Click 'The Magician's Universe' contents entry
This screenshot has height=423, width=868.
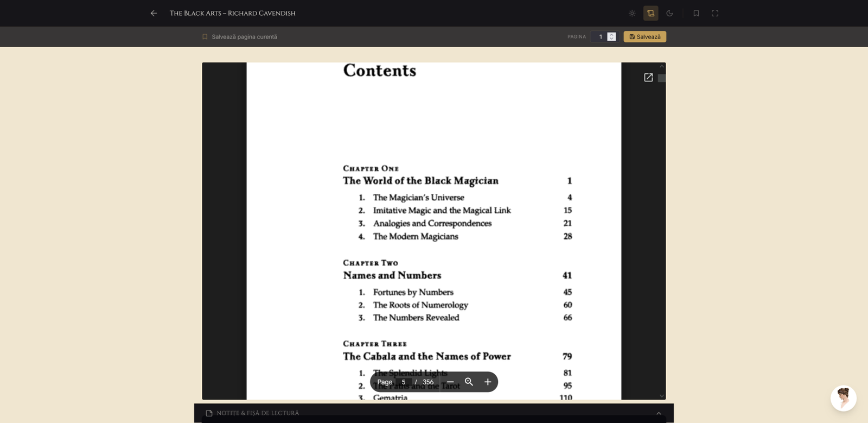click(x=418, y=198)
